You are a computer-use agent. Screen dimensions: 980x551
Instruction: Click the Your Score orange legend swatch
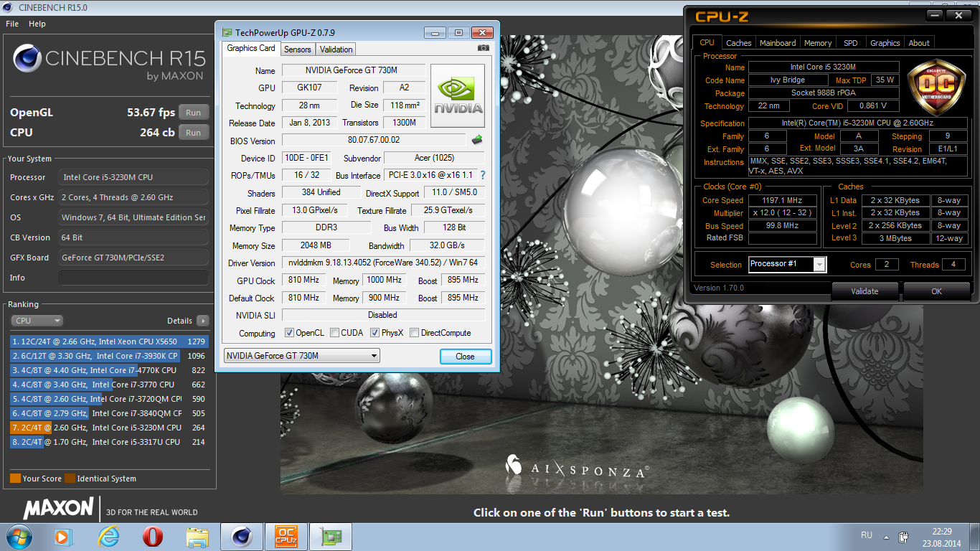(x=15, y=479)
